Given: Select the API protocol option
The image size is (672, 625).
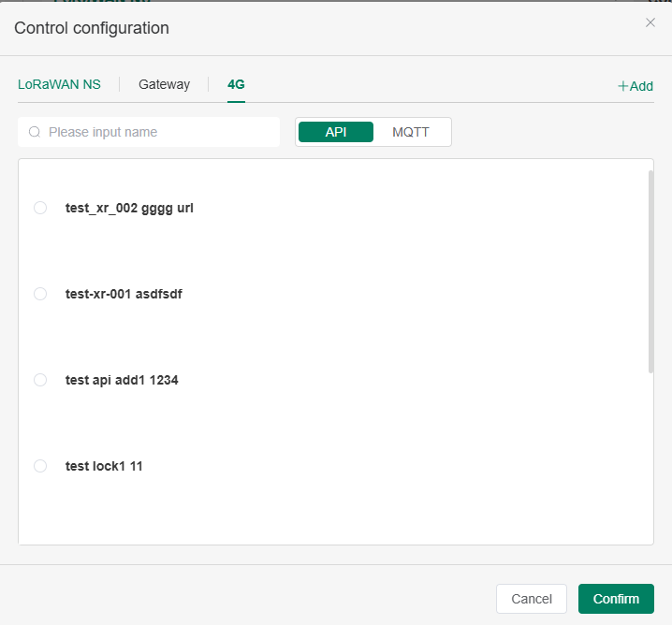Looking at the screenshot, I should 336,132.
